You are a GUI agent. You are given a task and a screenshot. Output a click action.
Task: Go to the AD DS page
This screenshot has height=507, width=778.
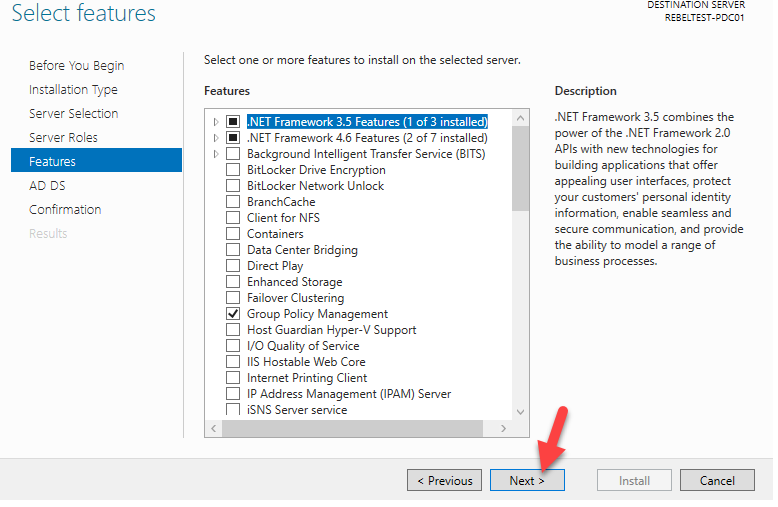click(x=46, y=186)
